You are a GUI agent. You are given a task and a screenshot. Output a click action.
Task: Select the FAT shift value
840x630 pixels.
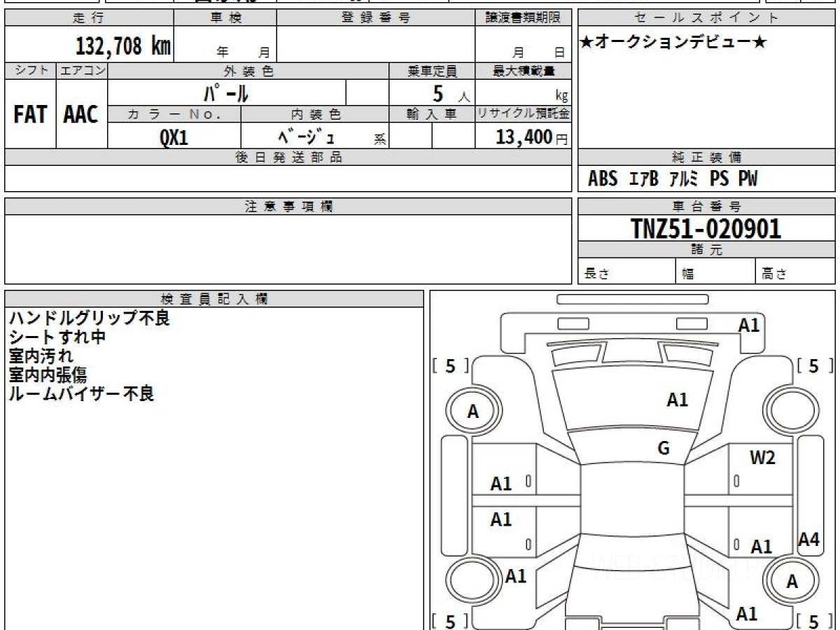[x=30, y=115]
